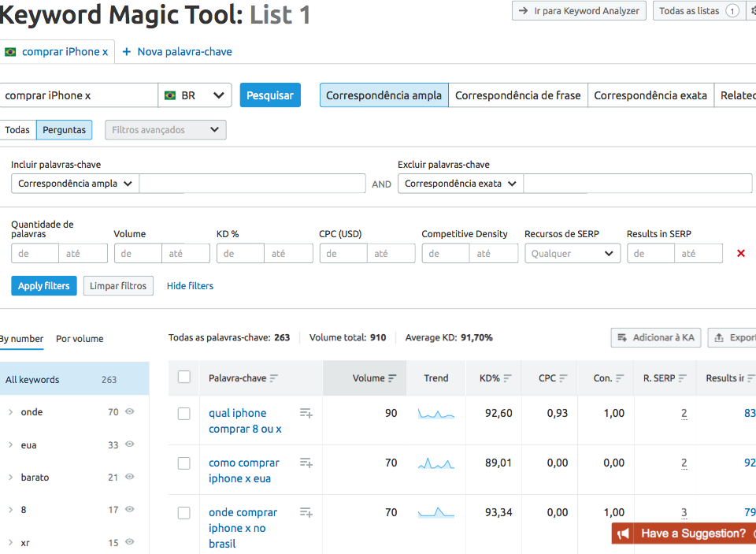Sort by Con. column icon
Screen dimensions: 756x554
coord(620,378)
